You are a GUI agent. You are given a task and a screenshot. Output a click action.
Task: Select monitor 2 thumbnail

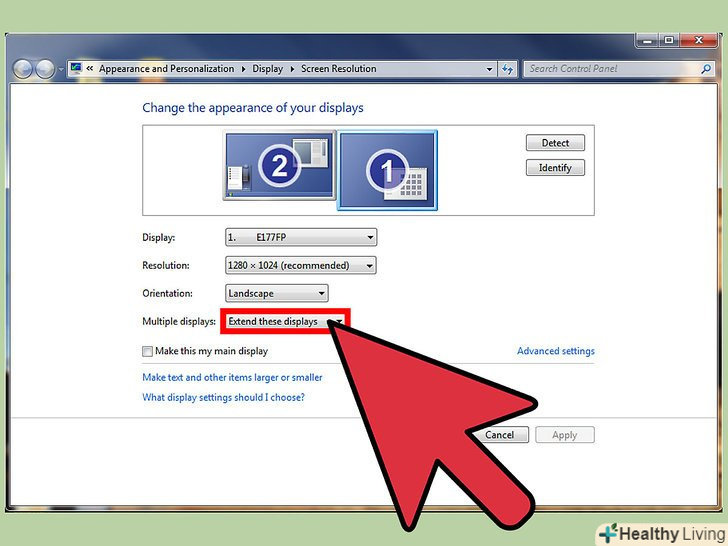click(279, 165)
